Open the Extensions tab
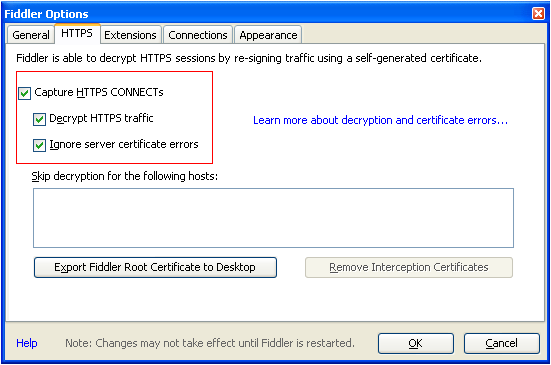This screenshot has width=551, height=365. tap(130, 35)
